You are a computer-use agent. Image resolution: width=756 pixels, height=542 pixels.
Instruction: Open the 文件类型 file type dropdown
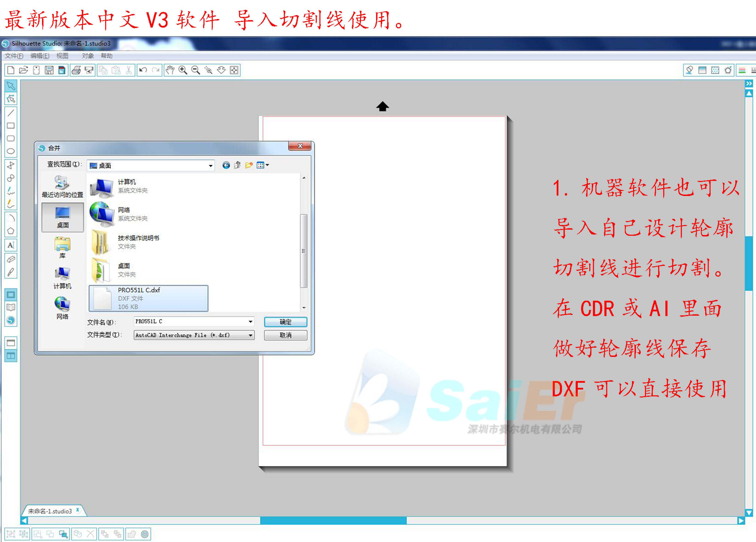250,335
